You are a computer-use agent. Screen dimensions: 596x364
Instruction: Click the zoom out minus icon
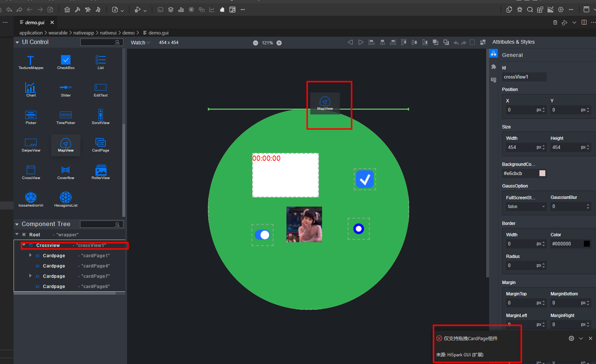(256, 43)
